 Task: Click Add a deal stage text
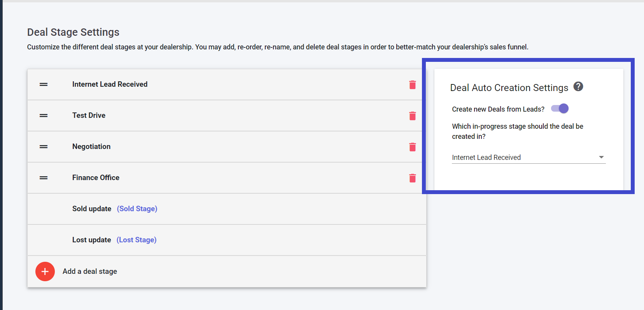point(90,271)
